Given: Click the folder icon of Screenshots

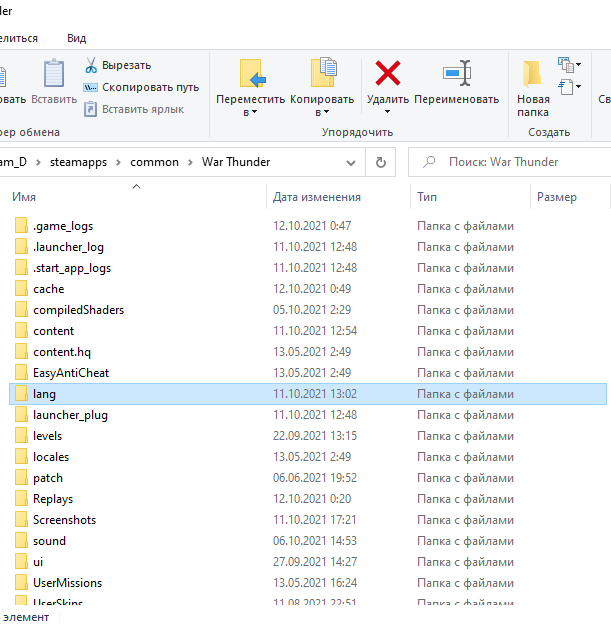Looking at the screenshot, I should click(22, 520).
